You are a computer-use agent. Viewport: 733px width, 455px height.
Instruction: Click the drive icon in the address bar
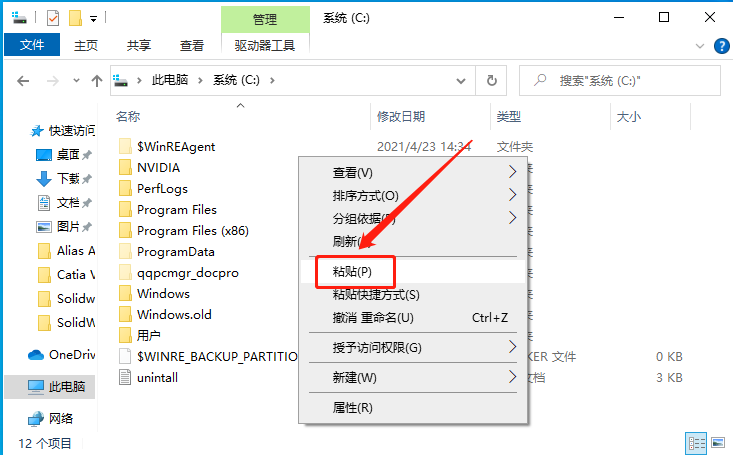click(x=121, y=80)
